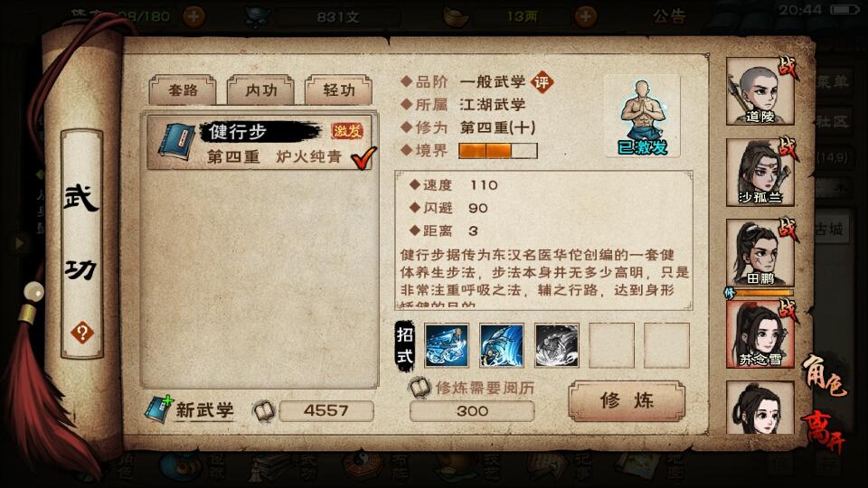Select the first blue move skill icon
The width and height of the screenshot is (868, 488).
(x=446, y=345)
